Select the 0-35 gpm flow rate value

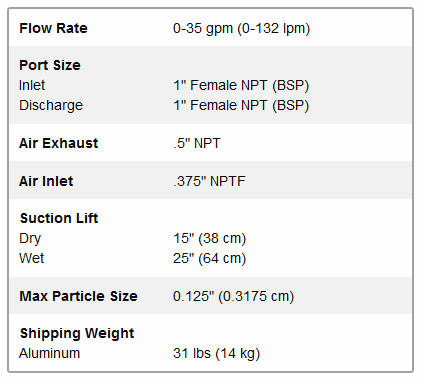click(241, 28)
